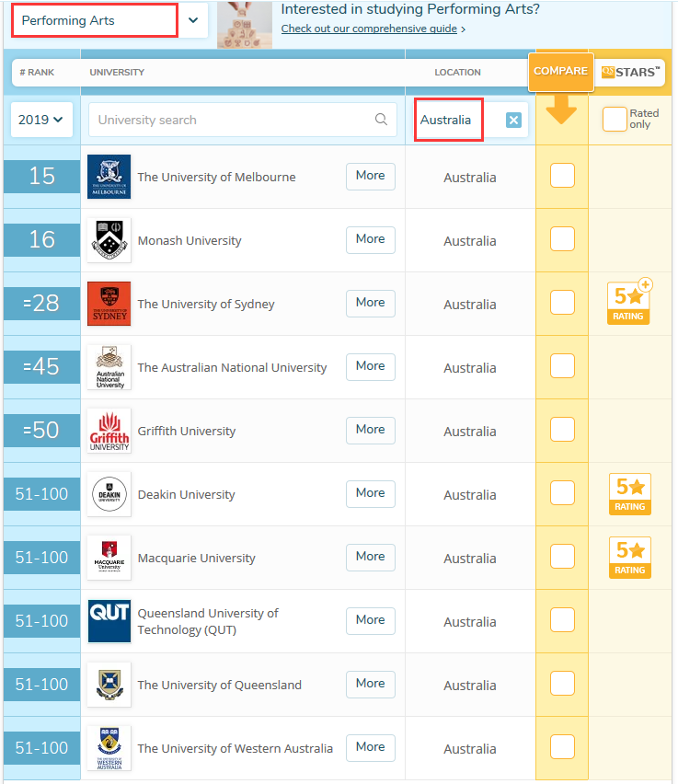Click More for University of Melbourne
678x784 pixels.
(371, 176)
